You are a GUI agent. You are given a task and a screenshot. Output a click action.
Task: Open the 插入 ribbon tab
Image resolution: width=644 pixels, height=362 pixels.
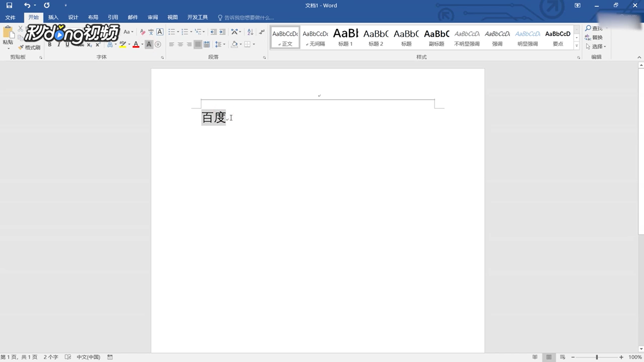tap(53, 17)
